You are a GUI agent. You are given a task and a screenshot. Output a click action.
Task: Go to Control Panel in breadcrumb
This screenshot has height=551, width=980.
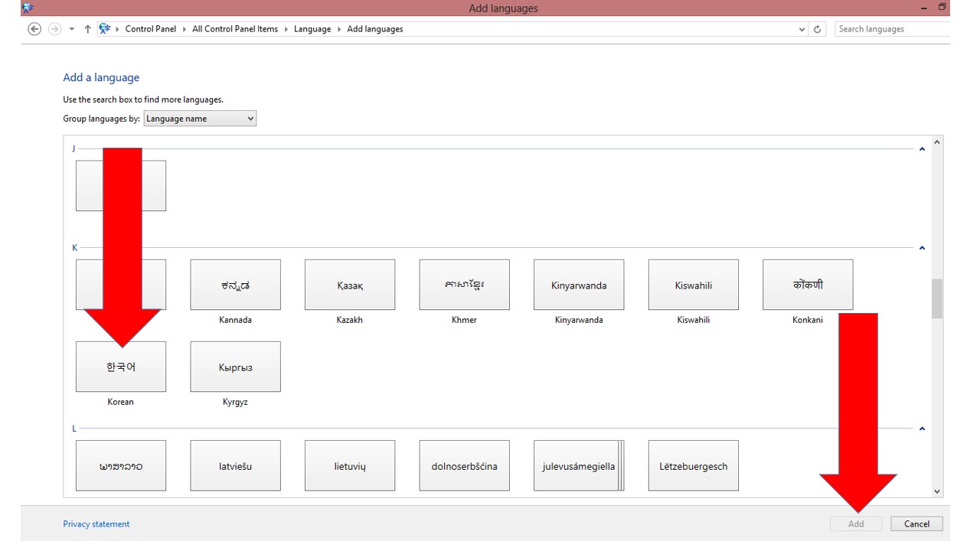tap(150, 29)
